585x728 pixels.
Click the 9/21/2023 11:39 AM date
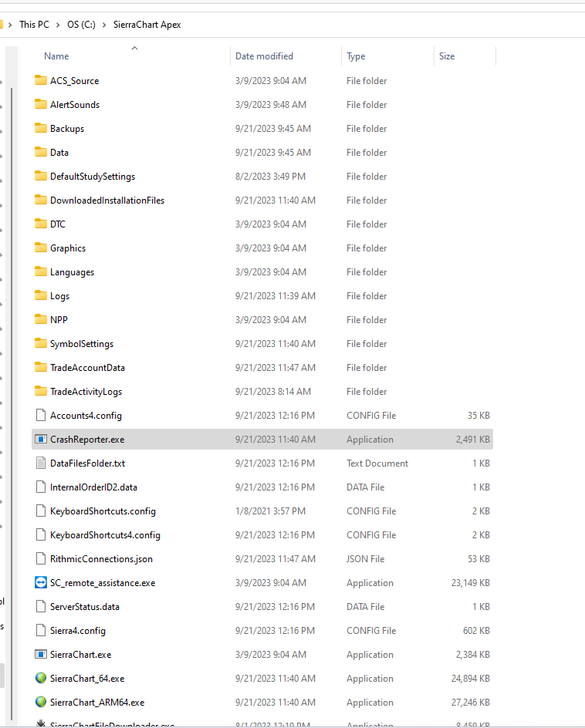point(276,296)
